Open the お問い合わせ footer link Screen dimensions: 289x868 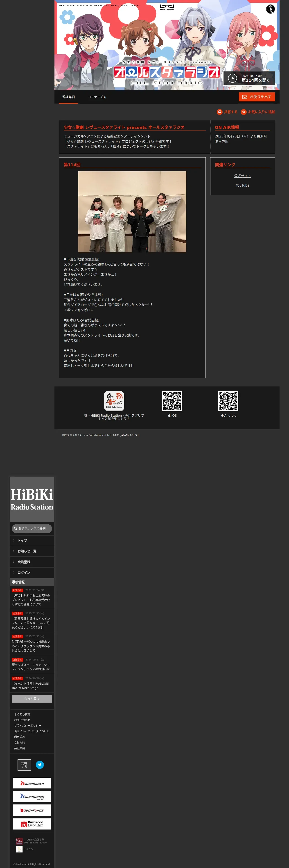[22, 720]
